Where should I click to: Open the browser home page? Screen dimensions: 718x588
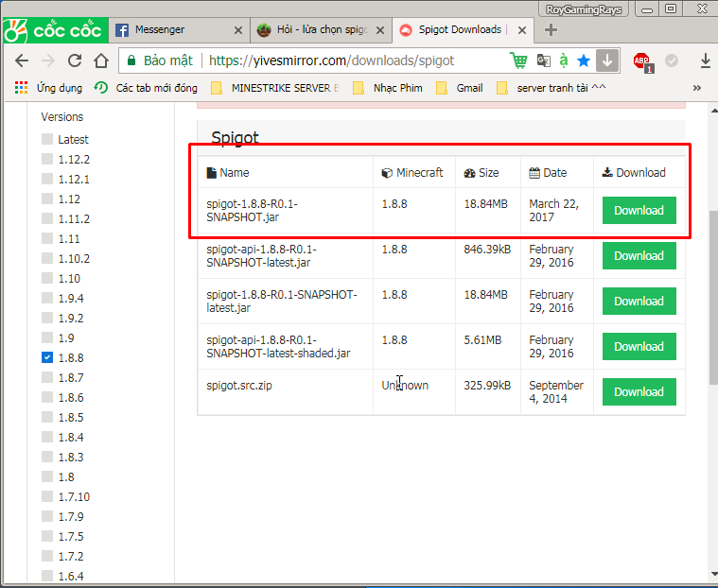point(101,61)
